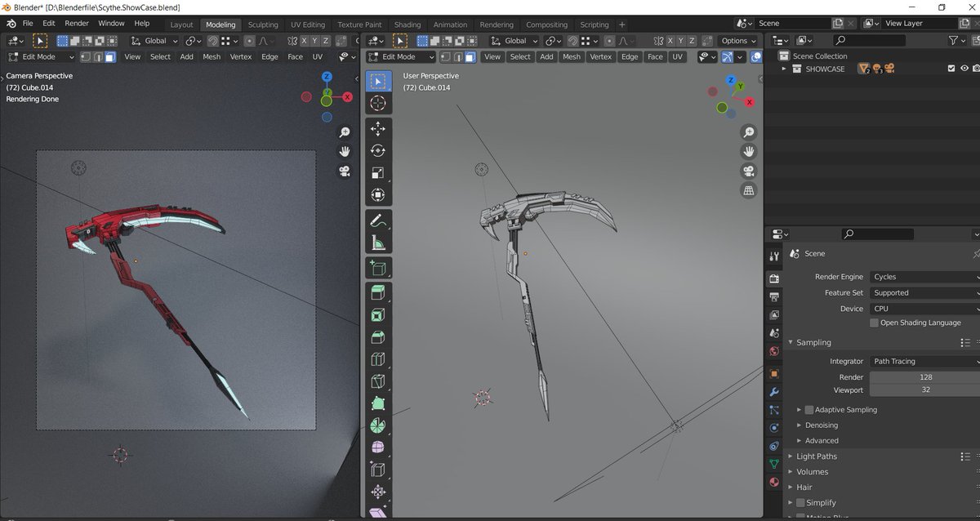Switch to UV Editing workspace tab
The width and height of the screenshot is (980, 521).
308,24
